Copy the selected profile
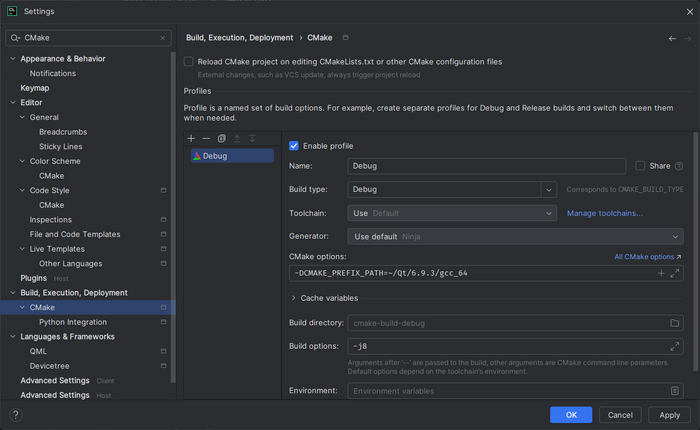Image resolution: width=700 pixels, height=430 pixels. pyautogui.click(x=221, y=138)
